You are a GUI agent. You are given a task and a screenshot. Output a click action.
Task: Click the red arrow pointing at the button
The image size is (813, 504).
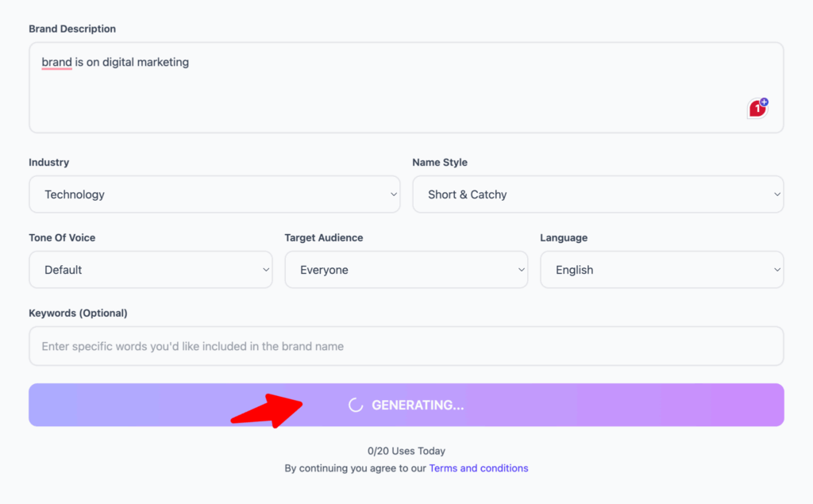[266, 409]
